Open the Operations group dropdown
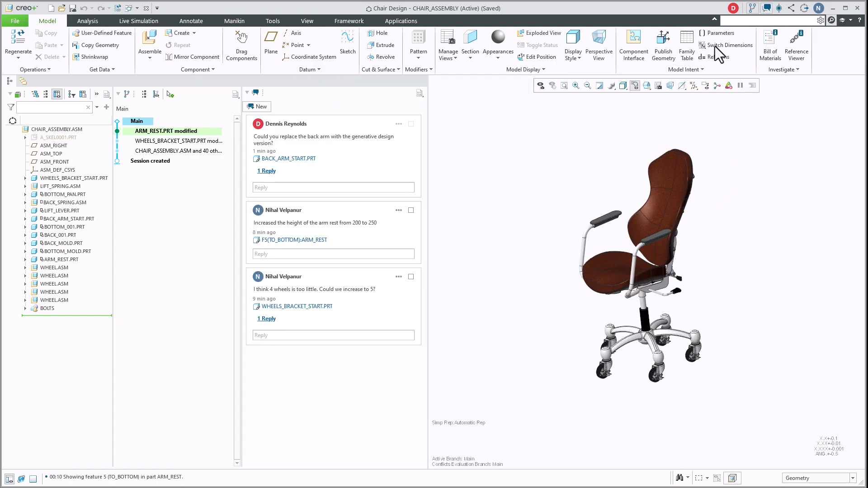Image resolution: width=868 pixels, height=488 pixels. click(35, 70)
